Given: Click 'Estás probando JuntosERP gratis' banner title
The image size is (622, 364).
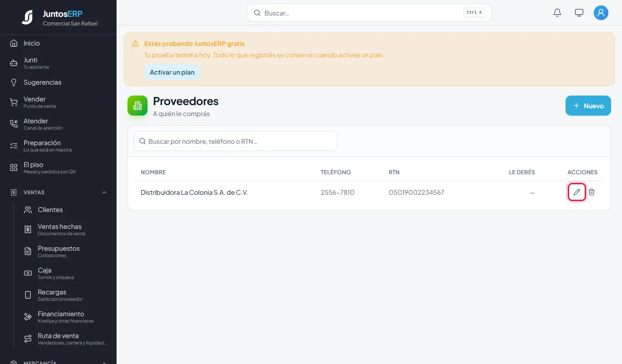Looking at the screenshot, I should pos(194,44).
